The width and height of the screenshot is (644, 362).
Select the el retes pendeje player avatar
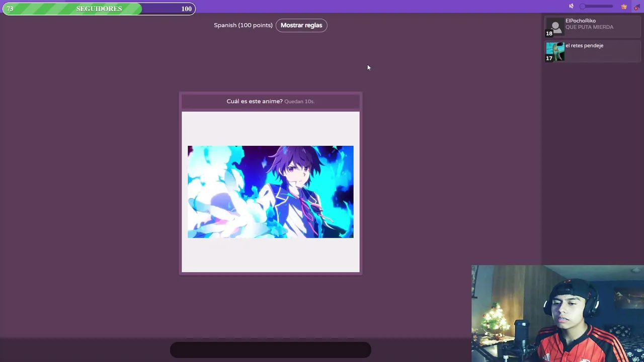coord(555,52)
